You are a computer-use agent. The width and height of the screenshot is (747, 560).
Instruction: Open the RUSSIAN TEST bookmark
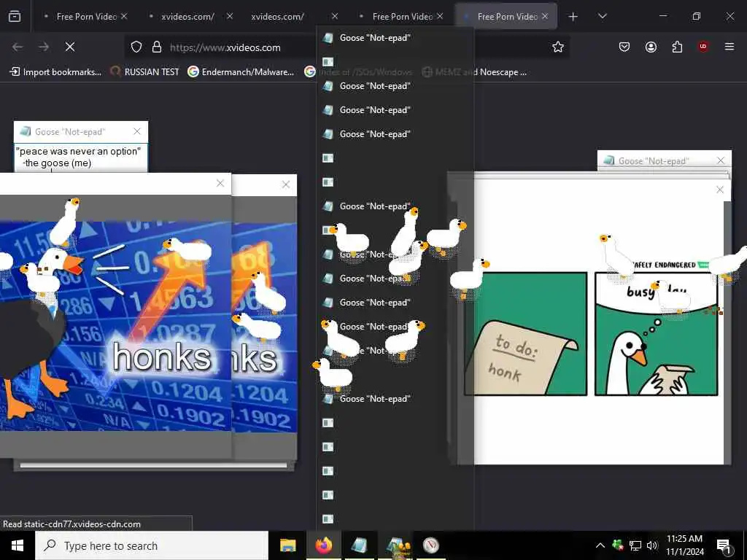145,72
